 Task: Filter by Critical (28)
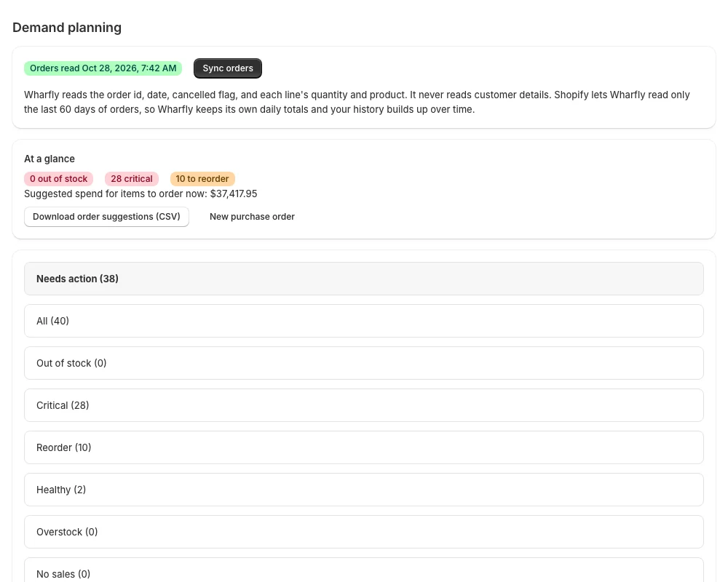pyautogui.click(x=363, y=405)
